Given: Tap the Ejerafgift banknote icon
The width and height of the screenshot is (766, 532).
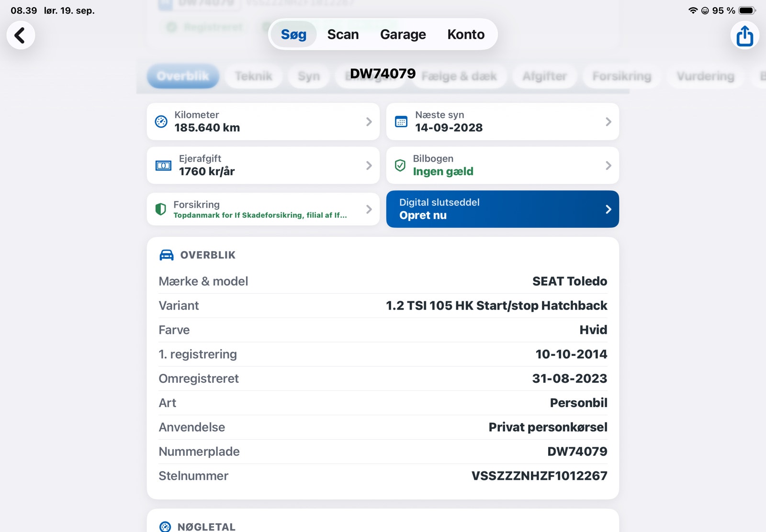Looking at the screenshot, I should pos(163,166).
